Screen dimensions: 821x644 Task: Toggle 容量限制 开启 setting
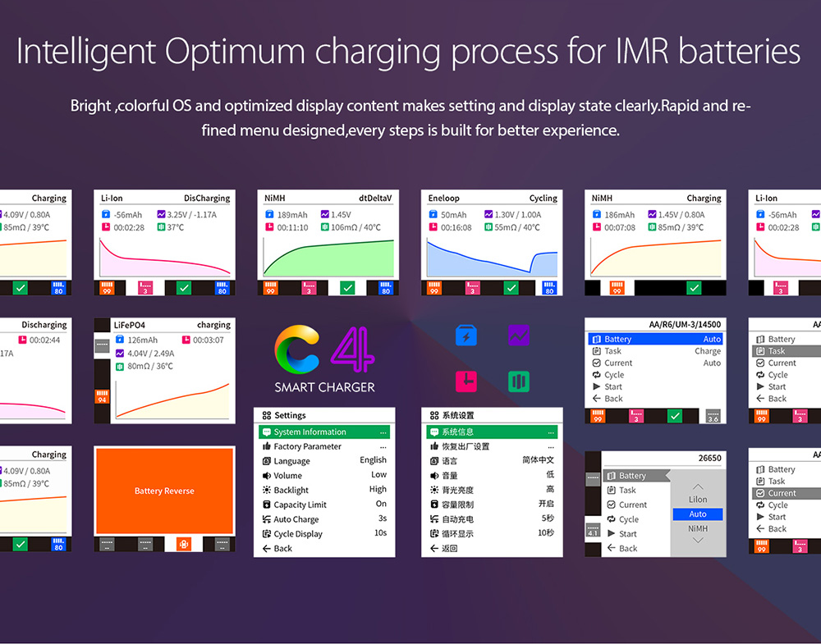[492, 505]
